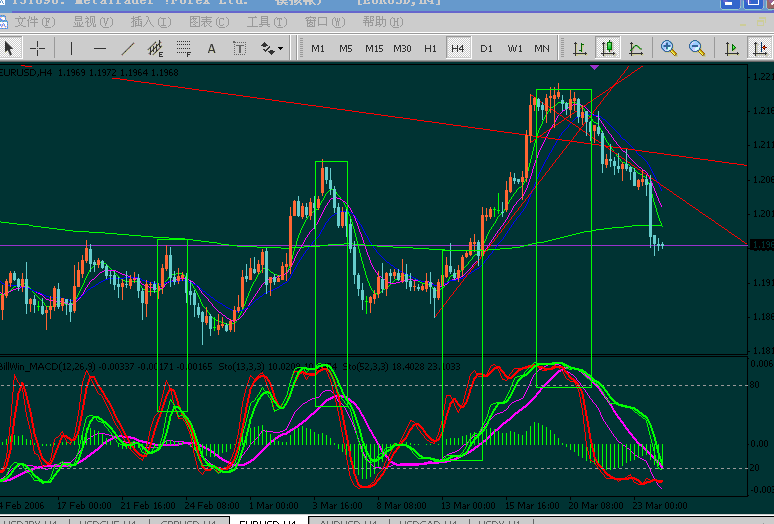The image size is (774, 524).
Task: Click the '20 Mar 08:00' time label
Action: coord(596,506)
